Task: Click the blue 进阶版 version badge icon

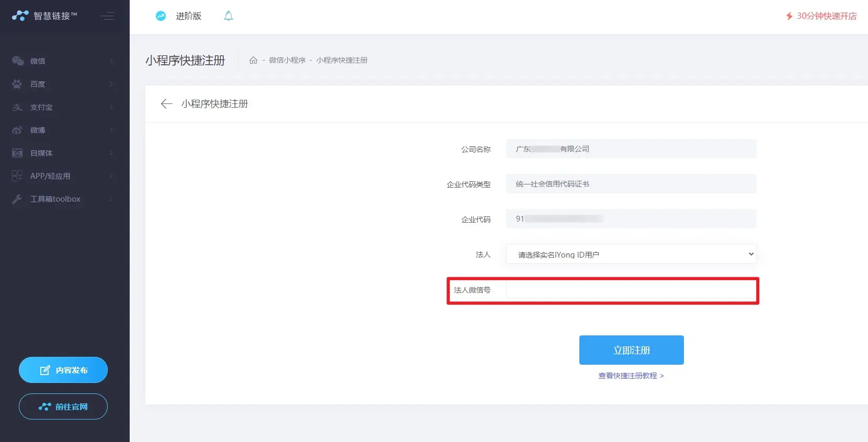Action: [x=161, y=16]
